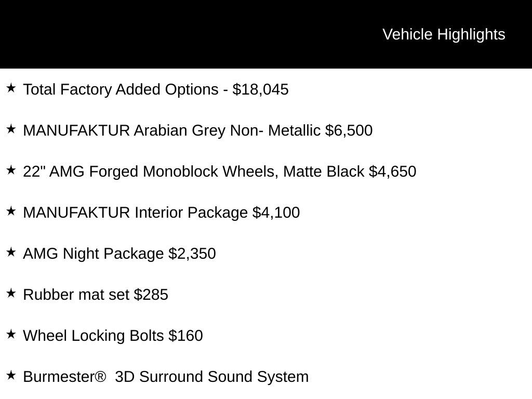Viewport: 532px width, 399px height.
Task: Click the MANUFAKTUR Interior Package line
Action: pyautogui.click(x=162, y=212)
